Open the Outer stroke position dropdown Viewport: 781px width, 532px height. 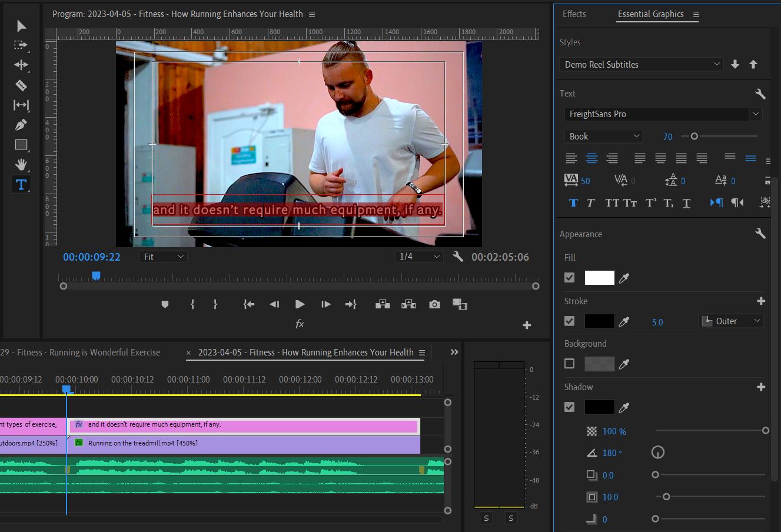(x=731, y=321)
